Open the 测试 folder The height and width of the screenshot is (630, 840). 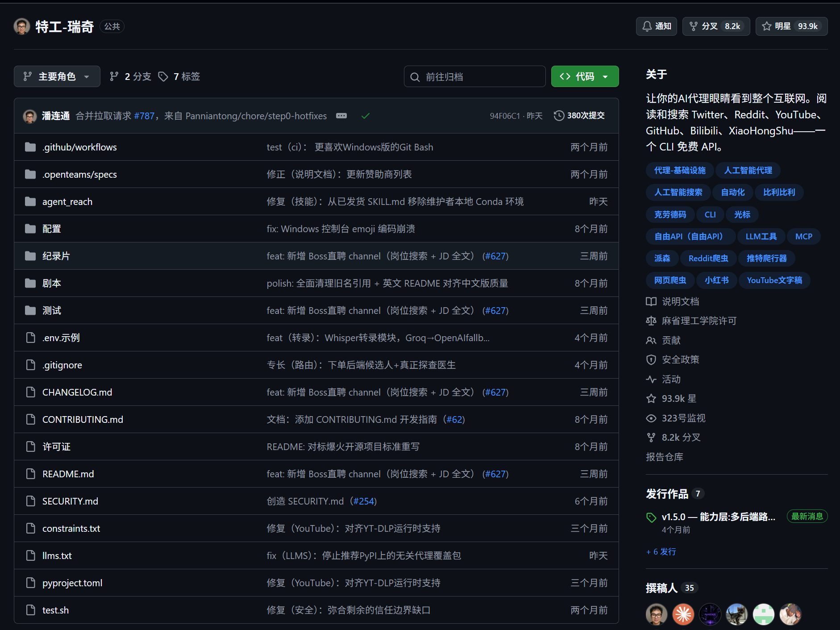52,311
